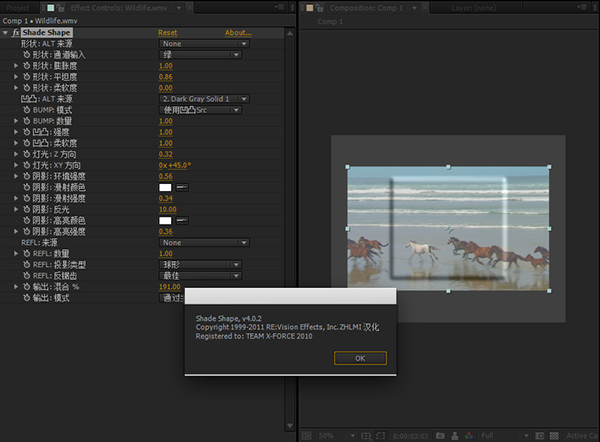Click OK in the Shade Shape dialog
600x442 pixels.
pos(360,358)
